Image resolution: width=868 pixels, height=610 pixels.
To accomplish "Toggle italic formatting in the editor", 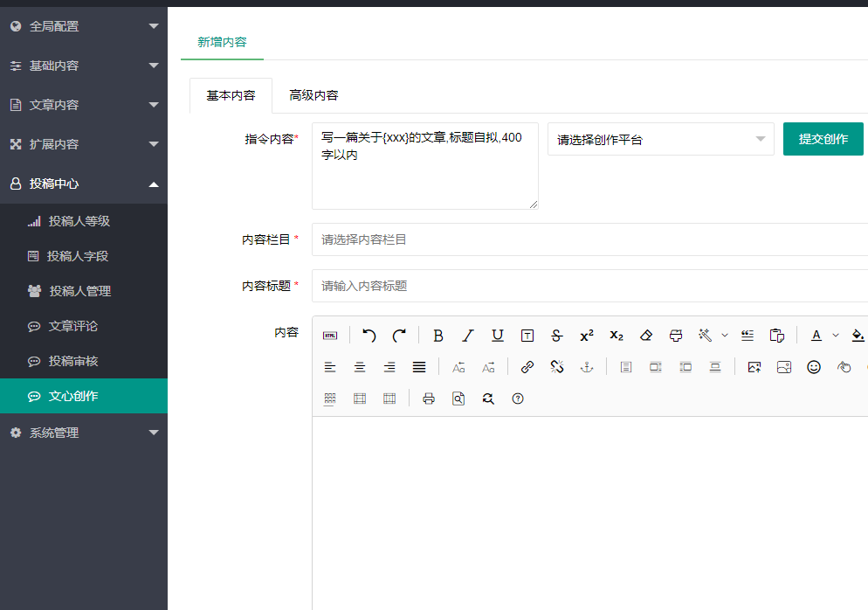I will tap(468, 336).
